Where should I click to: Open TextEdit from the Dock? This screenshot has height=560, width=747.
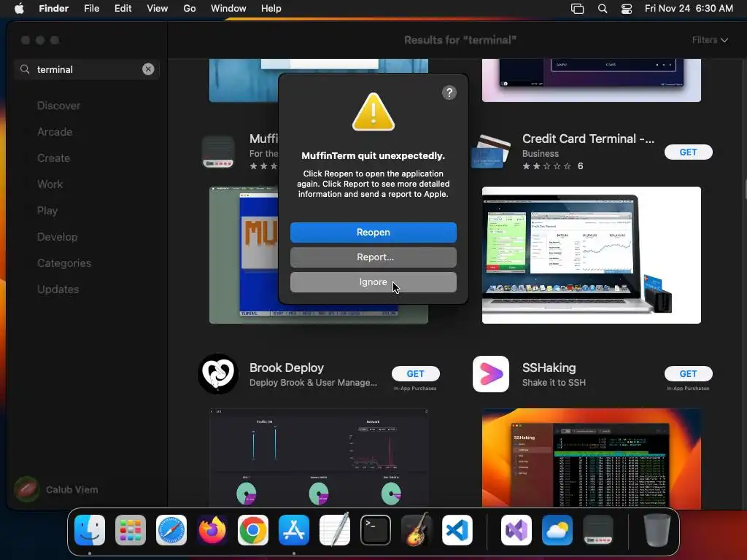334,530
